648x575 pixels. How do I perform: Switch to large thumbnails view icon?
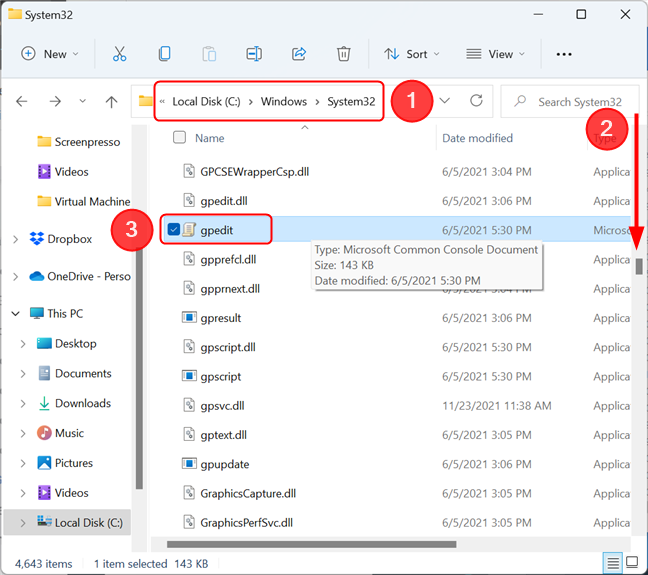(632, 561)
